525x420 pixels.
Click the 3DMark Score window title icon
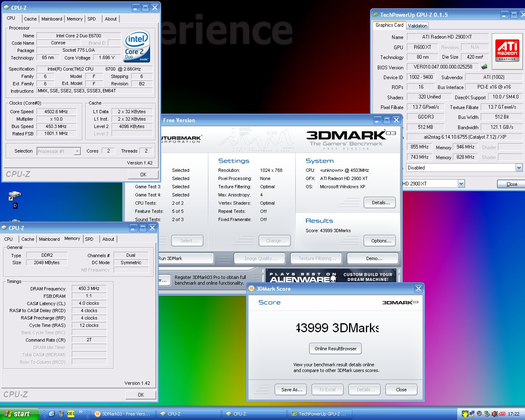click(252, 289)
